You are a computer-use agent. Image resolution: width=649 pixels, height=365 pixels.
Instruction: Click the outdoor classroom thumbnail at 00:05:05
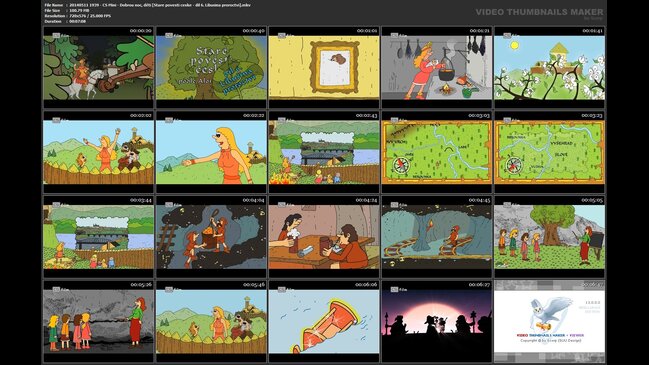[550, 237]
